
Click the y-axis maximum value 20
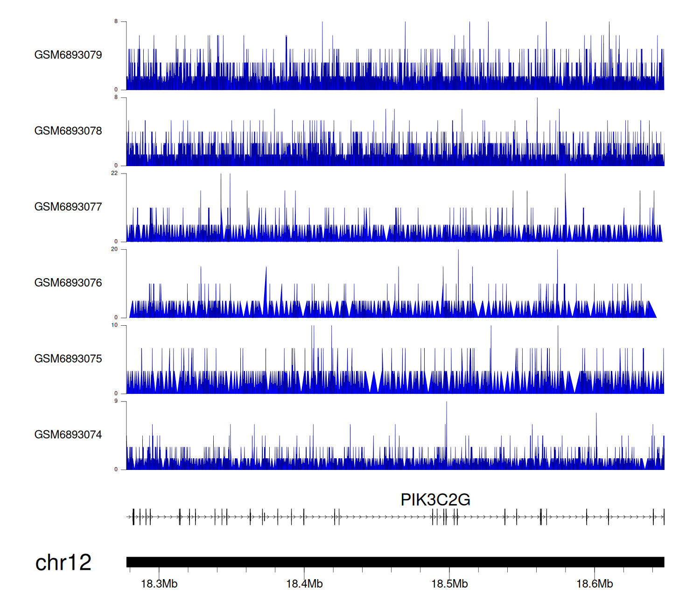pyautogui.click(x=114, y=249)
